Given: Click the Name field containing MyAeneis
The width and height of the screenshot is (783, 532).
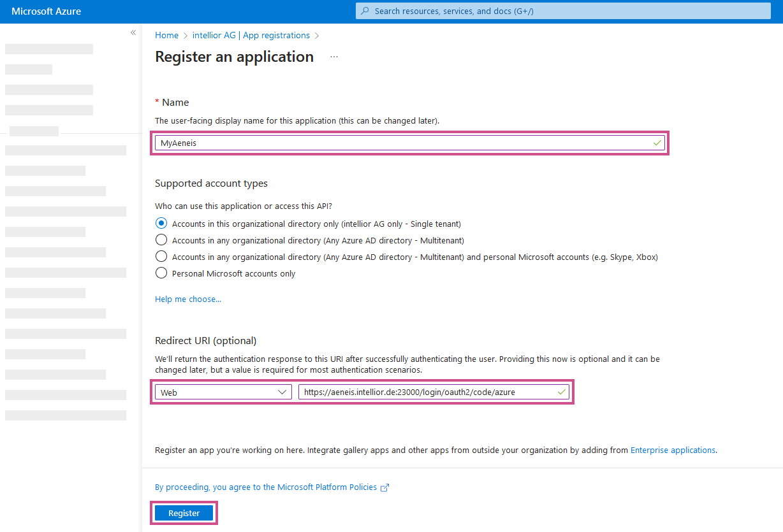Looking at the screenshot, I should [x=402, y=143].
